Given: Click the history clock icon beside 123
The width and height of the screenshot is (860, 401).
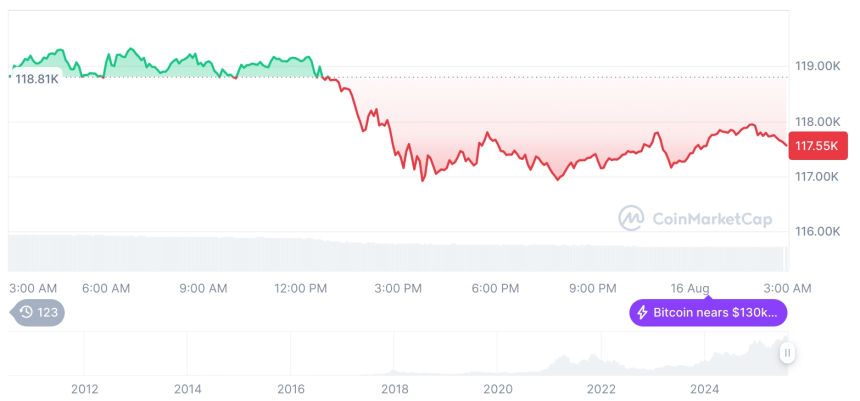Looking at the screenshot, I should [27, 313].
